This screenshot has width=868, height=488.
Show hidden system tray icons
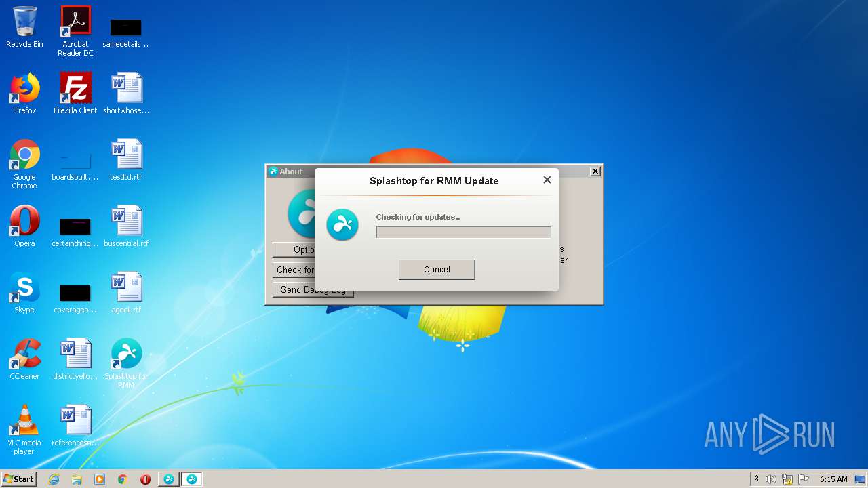click(756, 479)
